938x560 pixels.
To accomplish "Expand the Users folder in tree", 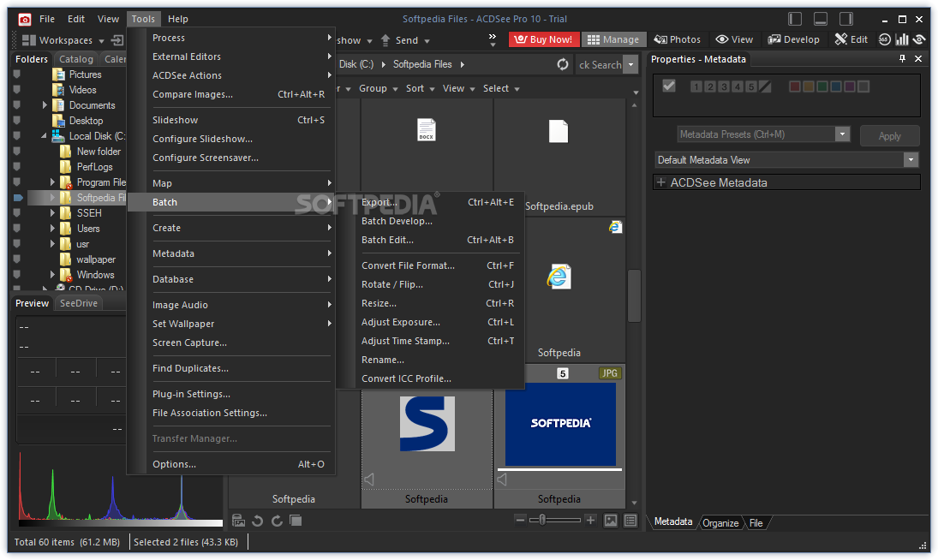I will pyautogui.click(x=52, y=229).
